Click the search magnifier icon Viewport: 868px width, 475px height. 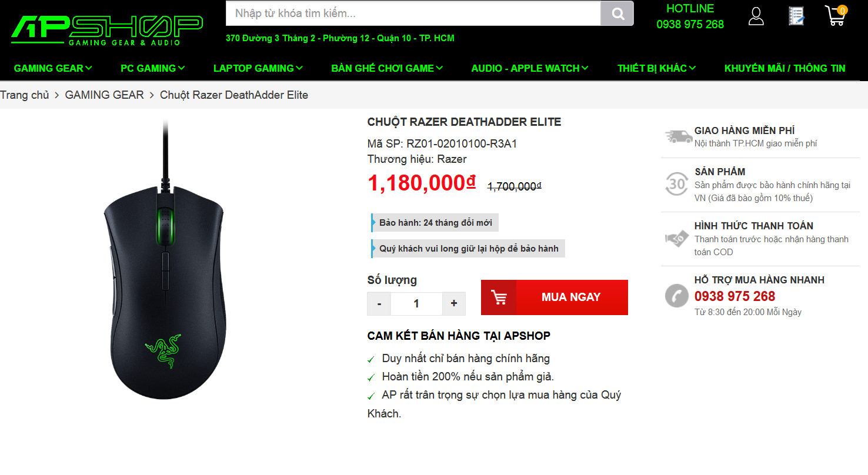[617, 14]
